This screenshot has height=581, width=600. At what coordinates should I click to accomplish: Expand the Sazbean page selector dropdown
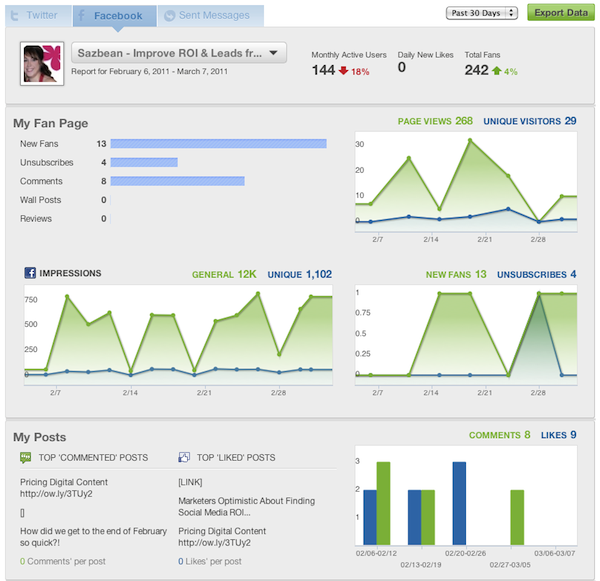[x=179, y=53]
